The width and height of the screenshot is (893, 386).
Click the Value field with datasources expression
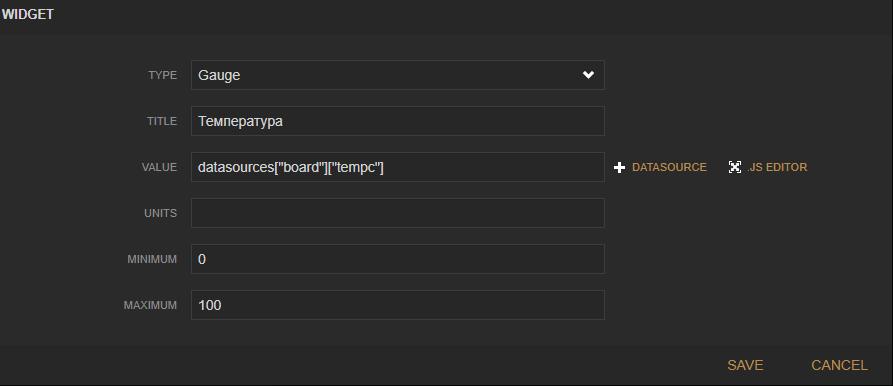(x=398, y=167)
